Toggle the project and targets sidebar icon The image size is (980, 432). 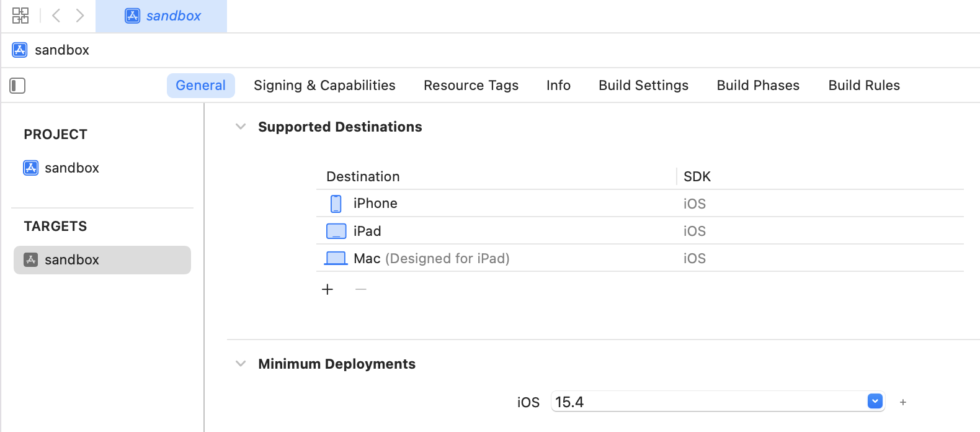[x=17, y=86]
